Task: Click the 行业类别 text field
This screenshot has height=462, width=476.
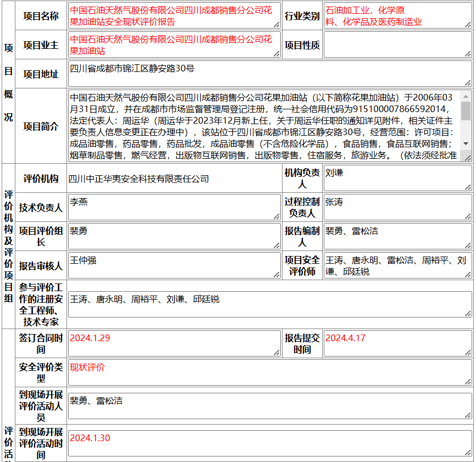Action: [x=398, y=16]
